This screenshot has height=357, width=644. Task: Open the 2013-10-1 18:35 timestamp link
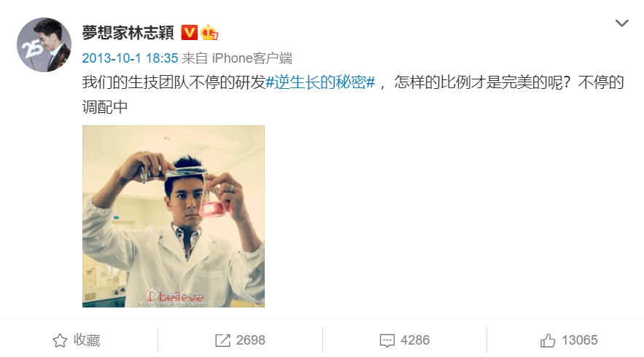(x=131, y=58)
